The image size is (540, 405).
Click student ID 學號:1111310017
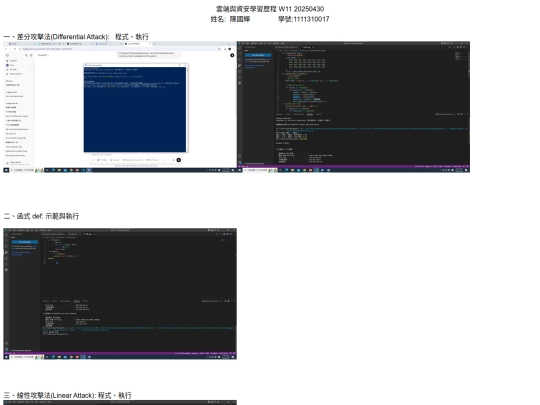[x=303, y=19]
